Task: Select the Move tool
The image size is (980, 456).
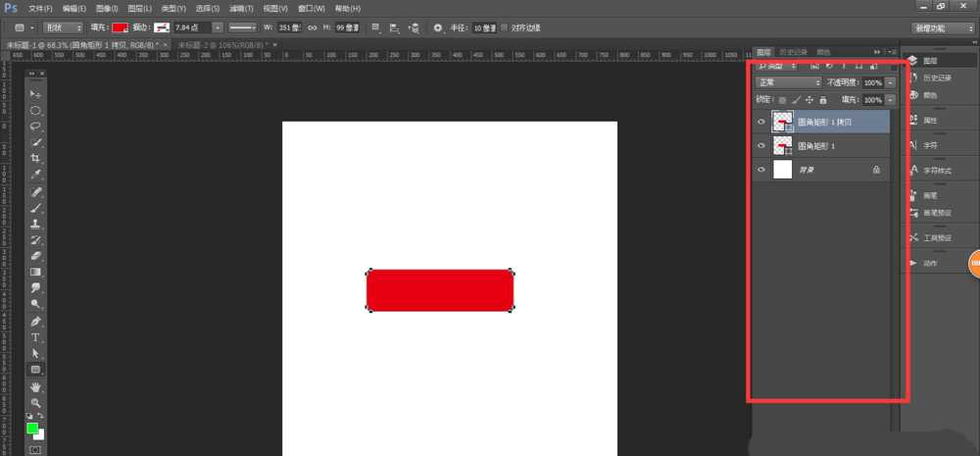Action: pyautogui.click(x=35, y=93)
